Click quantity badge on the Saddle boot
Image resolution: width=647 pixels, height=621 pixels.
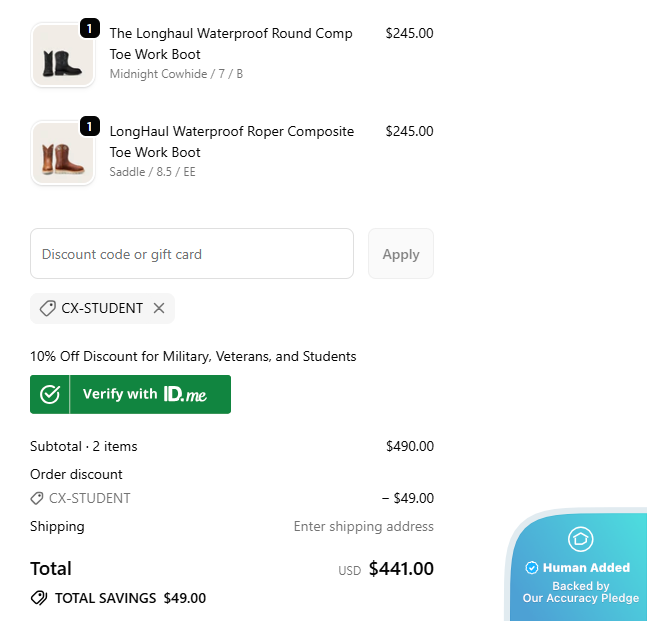pyautogui.click(x=89, y=126)
